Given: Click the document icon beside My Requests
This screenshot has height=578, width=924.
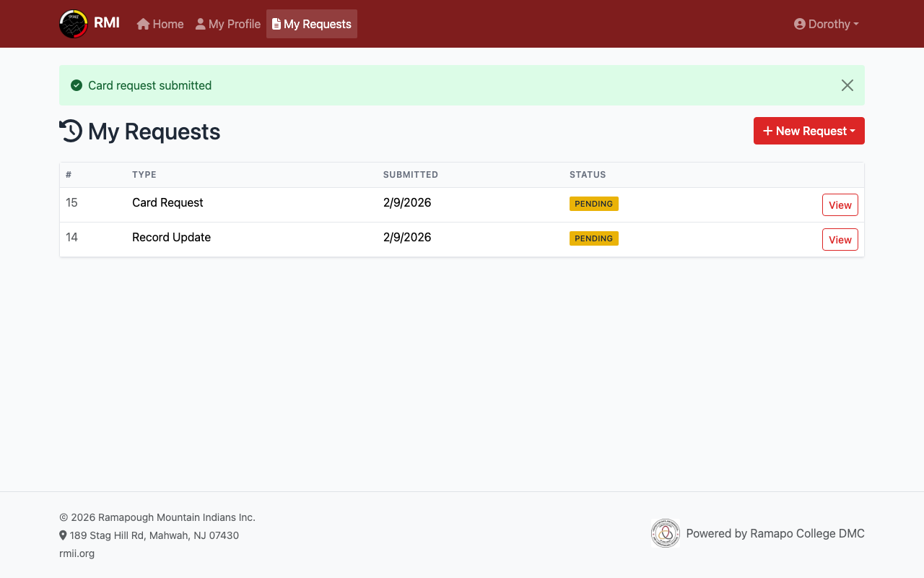Looking at the screenshot, I should [276, 24].
